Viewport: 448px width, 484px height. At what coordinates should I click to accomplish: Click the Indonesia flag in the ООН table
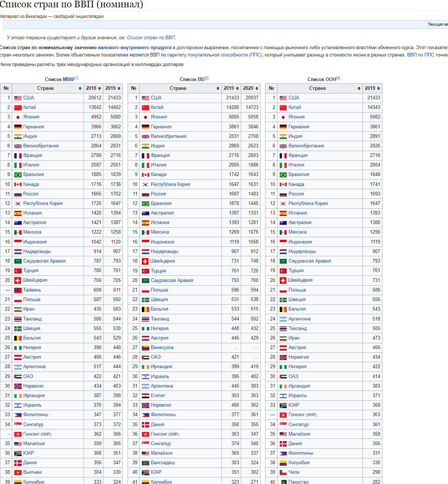tap(283, 242)
